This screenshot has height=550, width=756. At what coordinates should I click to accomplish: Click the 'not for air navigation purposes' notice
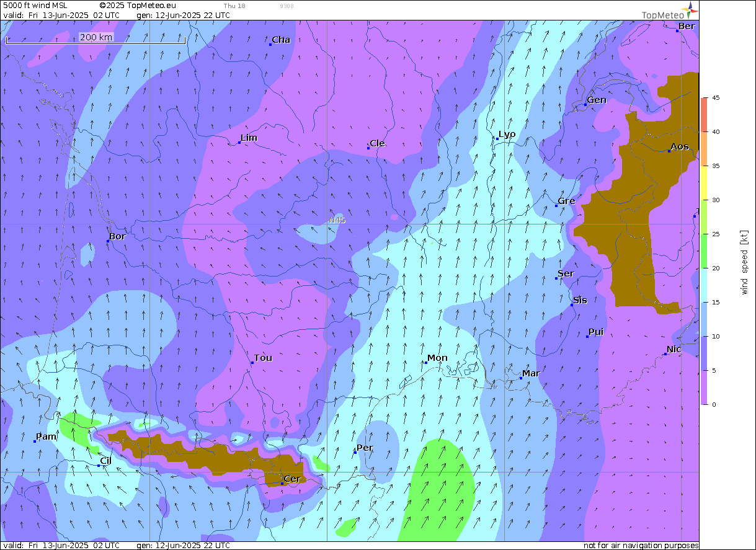[641, 546]
